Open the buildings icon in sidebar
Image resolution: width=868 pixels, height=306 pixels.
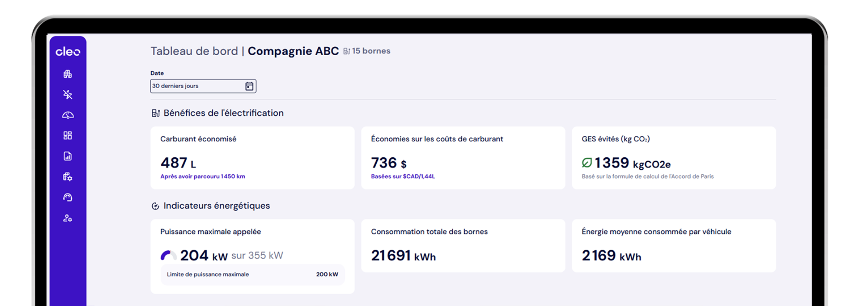pos(68,74)
